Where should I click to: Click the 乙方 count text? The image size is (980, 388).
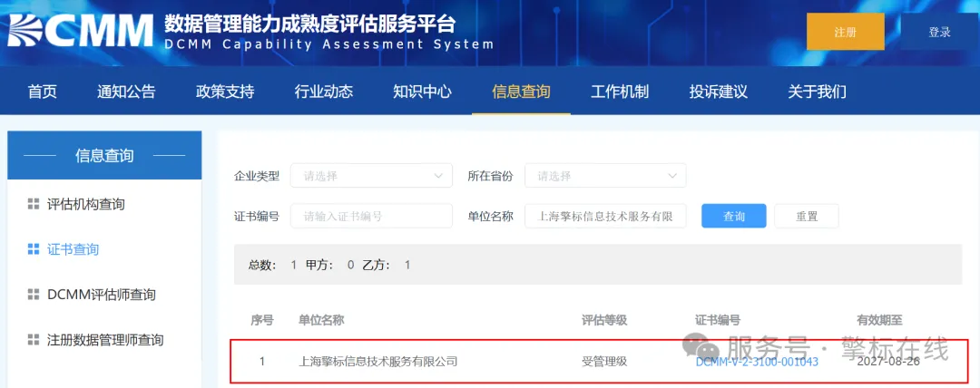point(387,265)
